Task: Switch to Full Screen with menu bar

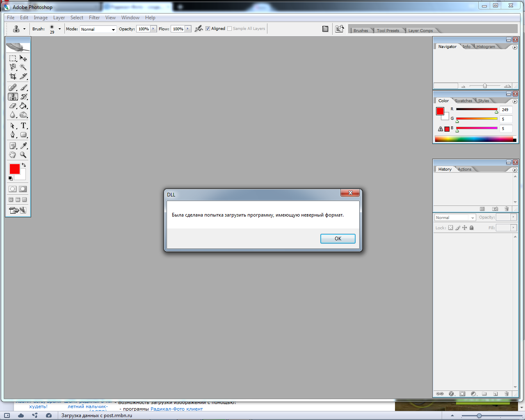Action: [x=18, y=200]
